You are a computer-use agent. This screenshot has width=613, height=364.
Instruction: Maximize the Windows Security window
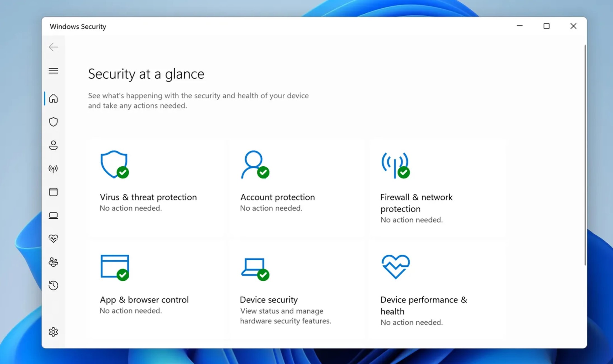click(x=546, y=26)
